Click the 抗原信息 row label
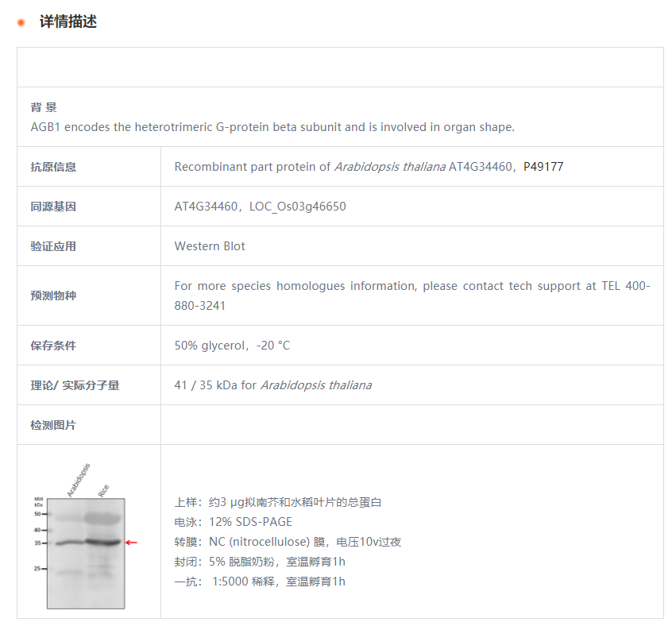 [x=53, y=167]
